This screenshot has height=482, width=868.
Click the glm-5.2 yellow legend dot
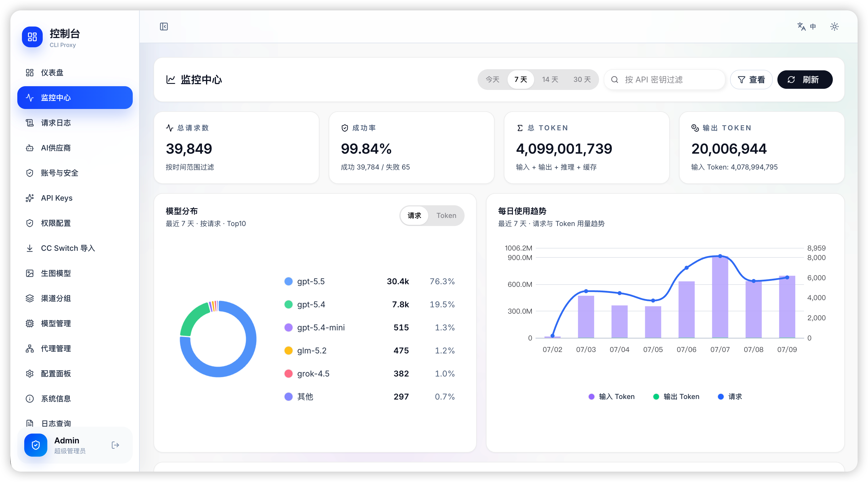click(x=289, y=351)
